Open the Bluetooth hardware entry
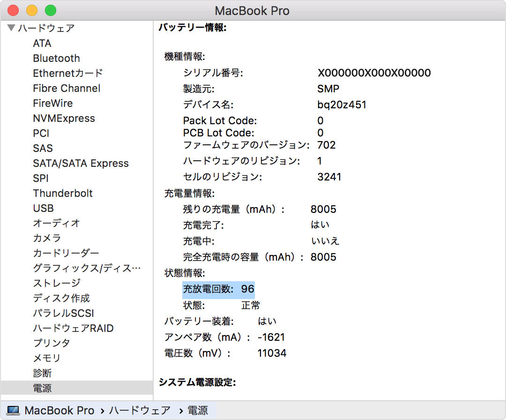Viewport: 506px width, 420px height. pyautogui.click(x=57, y=58)
